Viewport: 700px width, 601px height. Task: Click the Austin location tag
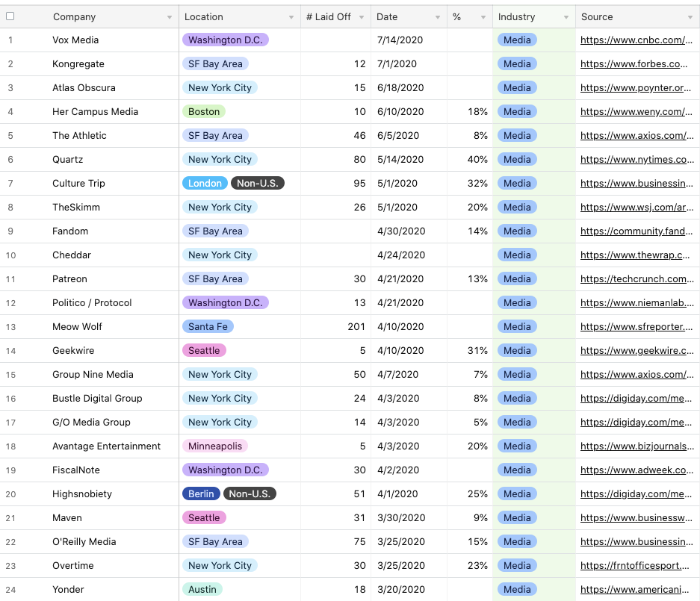click(202, 590)
